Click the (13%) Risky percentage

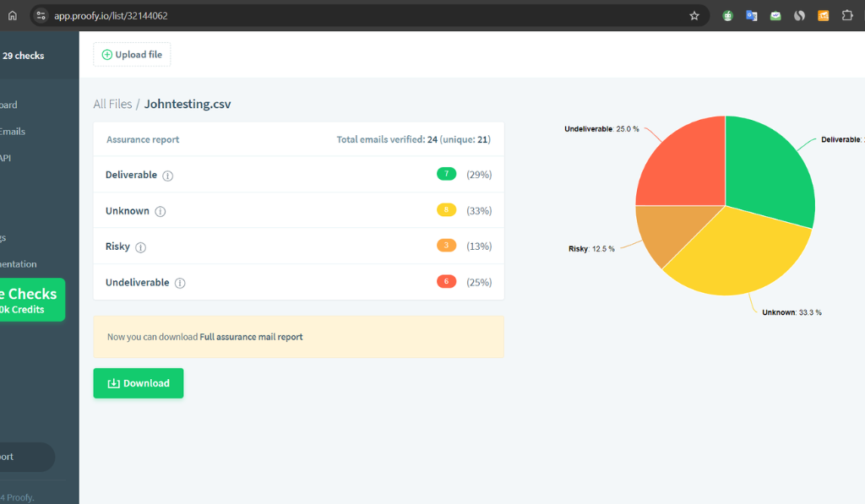[479, 247]
